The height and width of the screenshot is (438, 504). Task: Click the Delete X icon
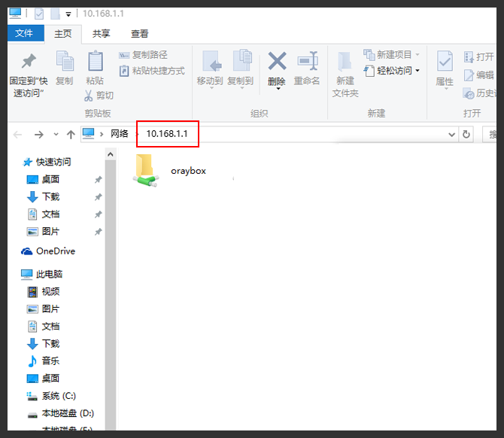click(277, 61)
